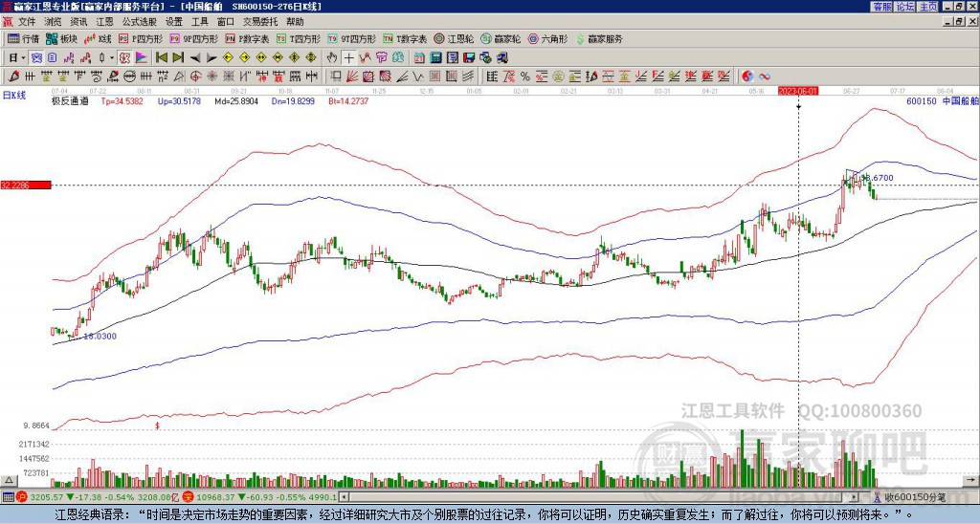Viewport: 980px width, 524px height.
Task: Click the black right arrow
Action: [212, 58]
